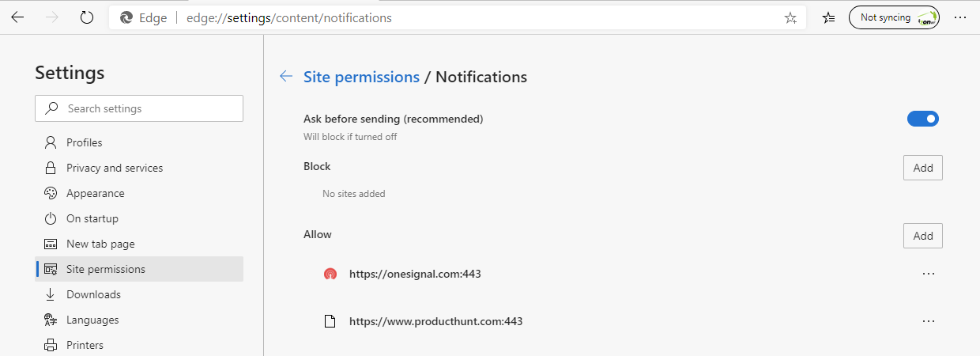
Task: Click the producthunt.com page icon
Action: click(330, 321)
